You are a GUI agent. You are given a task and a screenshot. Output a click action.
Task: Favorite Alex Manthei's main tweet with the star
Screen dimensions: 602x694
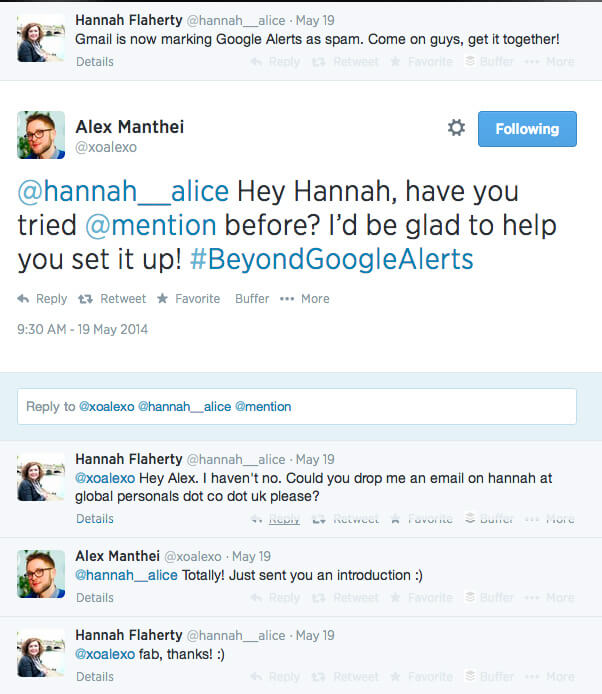tap(190, 299)
